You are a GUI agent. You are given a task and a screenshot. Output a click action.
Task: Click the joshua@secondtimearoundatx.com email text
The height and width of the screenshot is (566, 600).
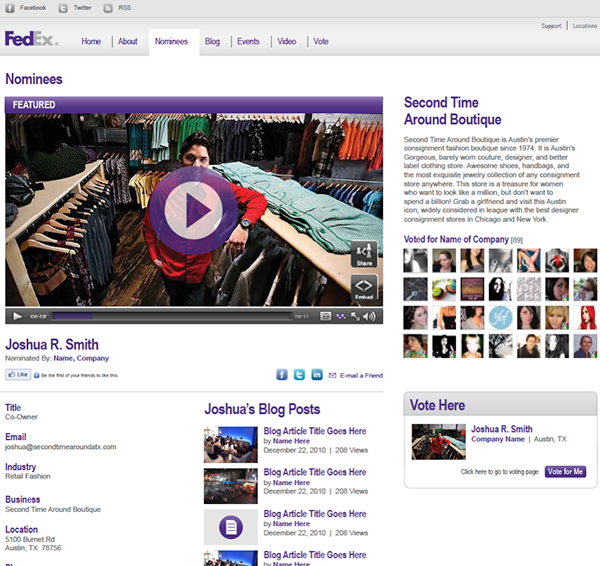pyautogui.click(x=60, y=447)
